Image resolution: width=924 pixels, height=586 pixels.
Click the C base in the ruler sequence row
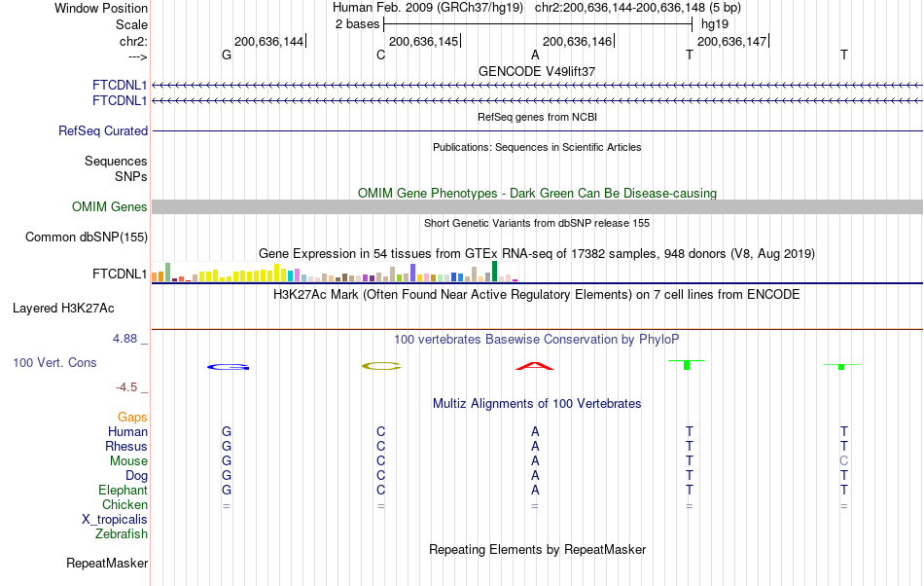(x=380, y=55)
